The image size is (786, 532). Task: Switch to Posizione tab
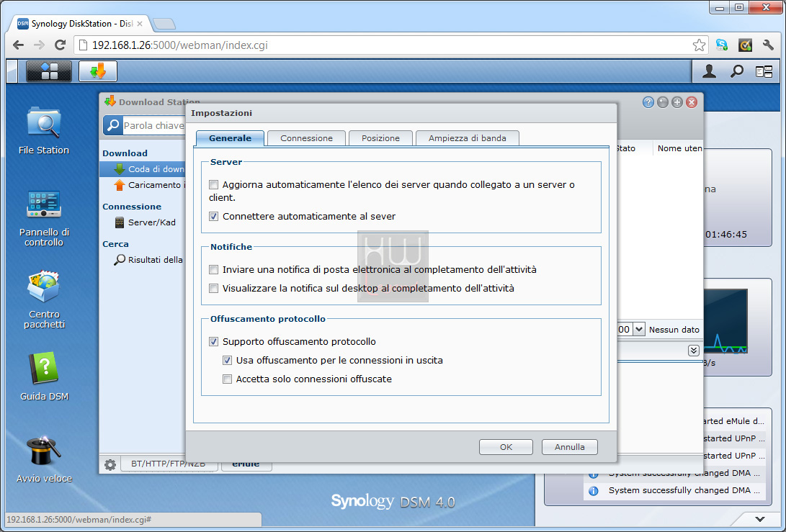(x=380, y=138)
